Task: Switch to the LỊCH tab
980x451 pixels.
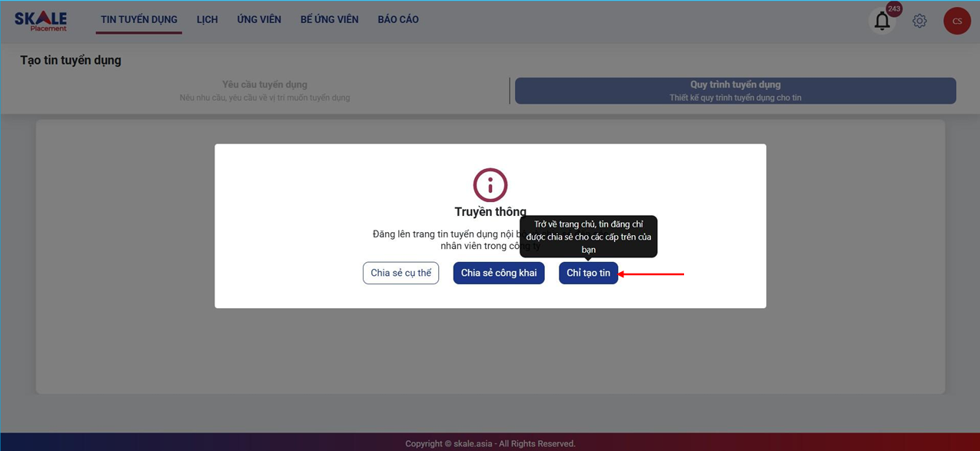Action: [x=207, y=20]
